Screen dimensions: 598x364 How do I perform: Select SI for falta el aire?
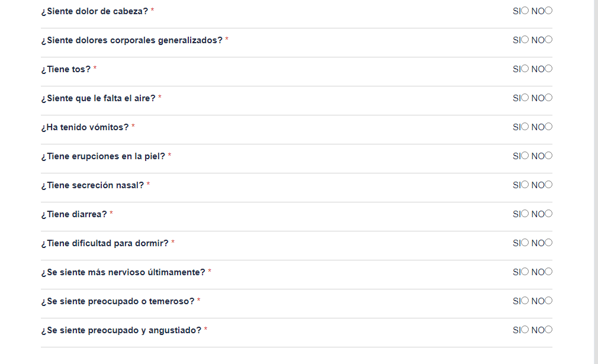(x=525, y=98)
